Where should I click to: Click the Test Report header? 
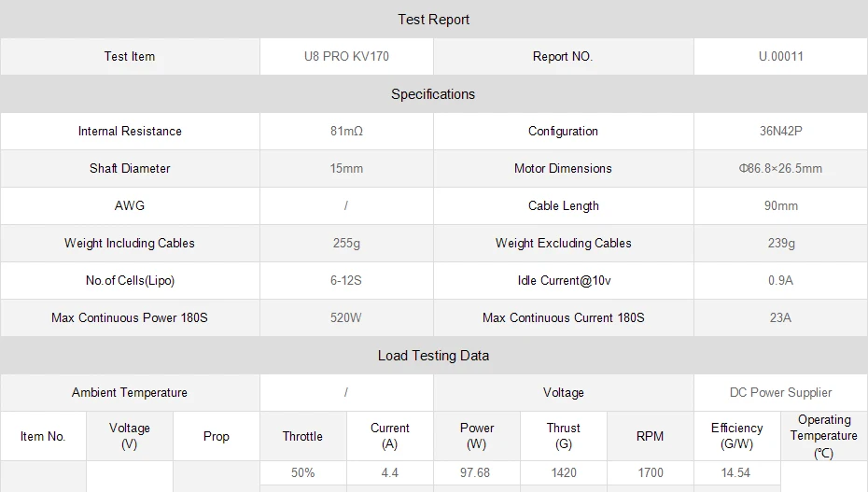pos(433,20)
